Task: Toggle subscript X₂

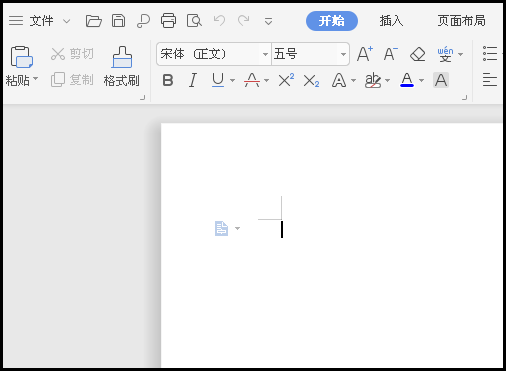Action: coord(311,81)
